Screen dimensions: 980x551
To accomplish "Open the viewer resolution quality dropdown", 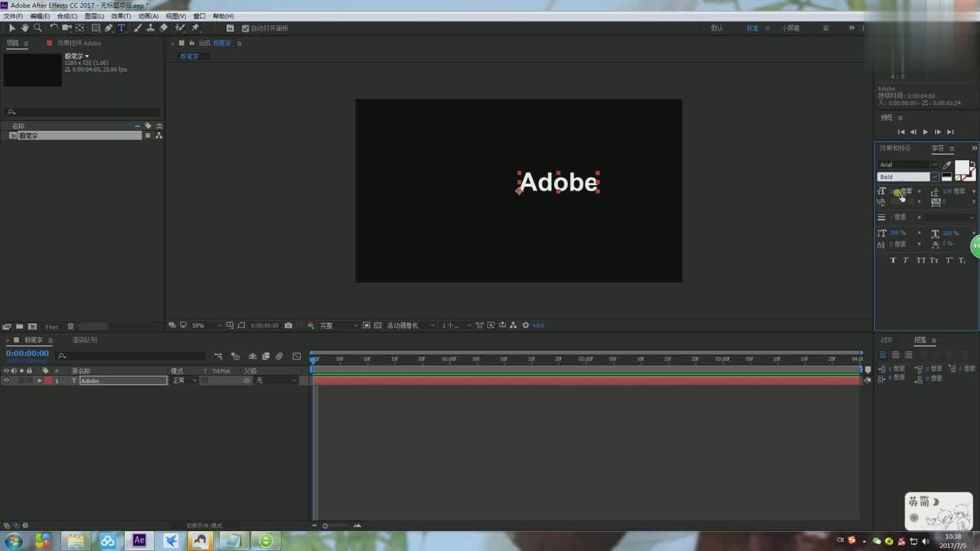I will tap(338, 325).
